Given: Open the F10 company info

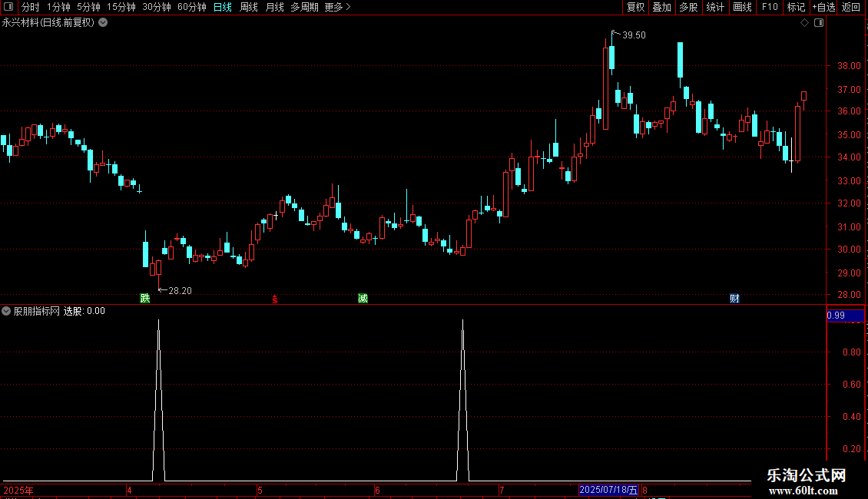Looking at the screenshot, I should pyautogui.click(x=770, y=7).
